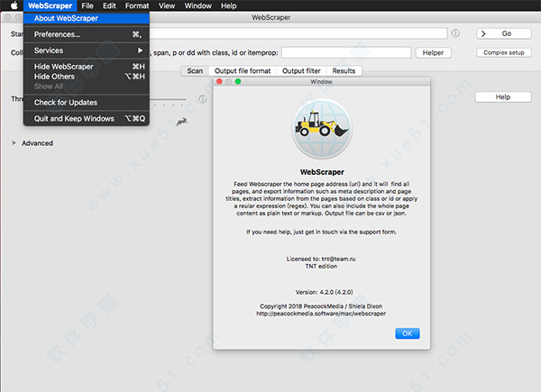Click the threads slider track
This screenshot has height=392, width=541.
(168, 100)
